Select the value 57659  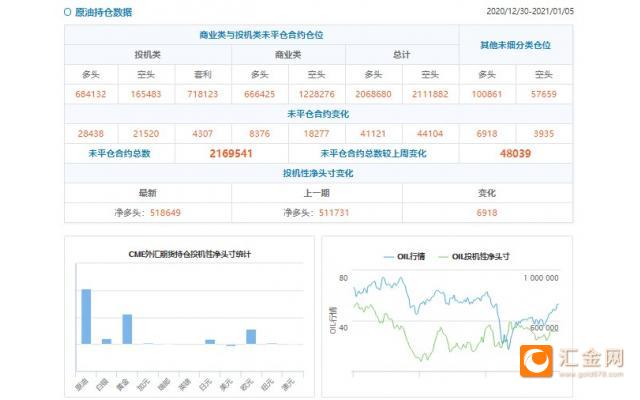click(x=544, y=94)
